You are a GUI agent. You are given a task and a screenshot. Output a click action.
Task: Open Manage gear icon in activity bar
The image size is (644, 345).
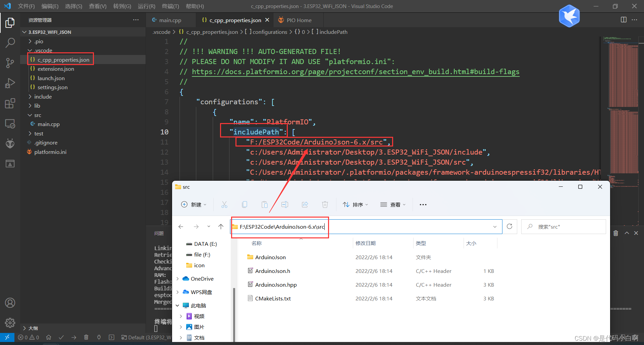(x=10, y=323)
